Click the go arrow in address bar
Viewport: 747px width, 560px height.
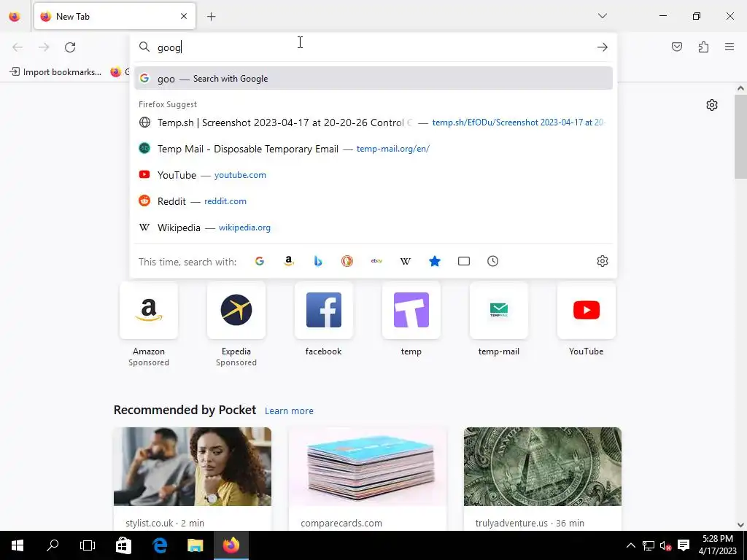tap(602, 47)
